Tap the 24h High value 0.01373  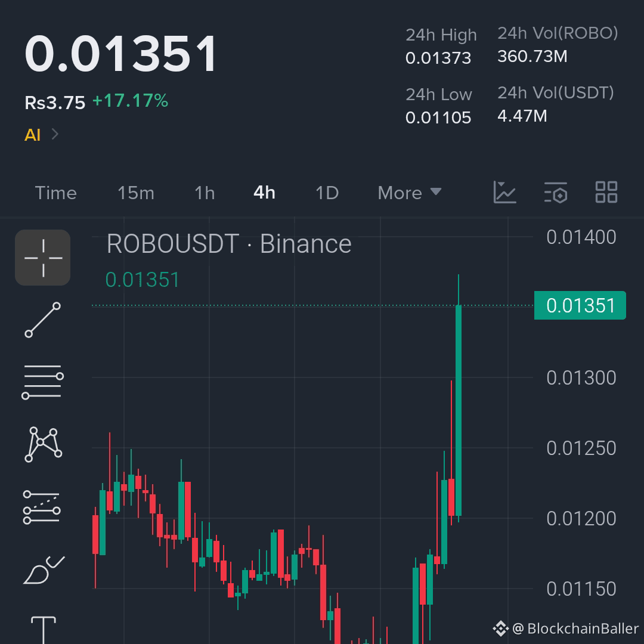pos(438,58)
